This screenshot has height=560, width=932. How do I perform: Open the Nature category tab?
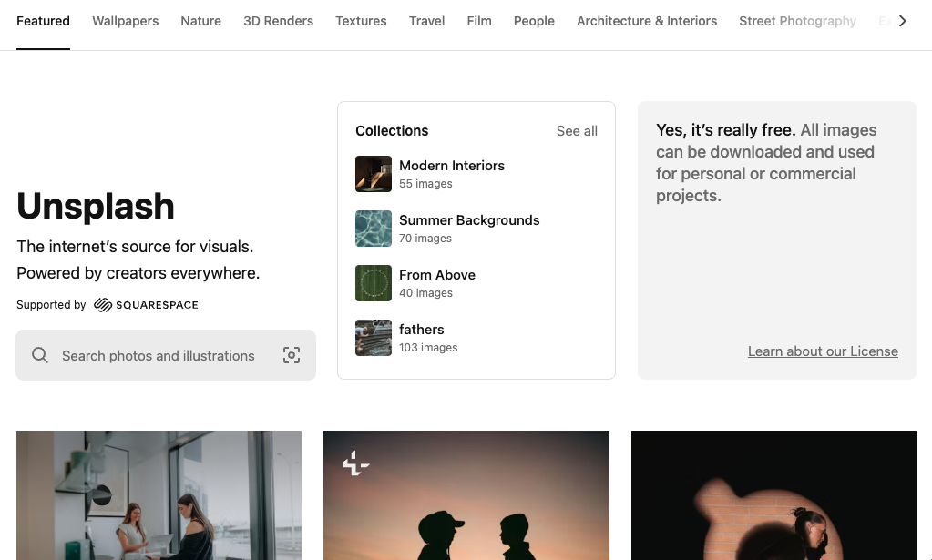(201, 21)
